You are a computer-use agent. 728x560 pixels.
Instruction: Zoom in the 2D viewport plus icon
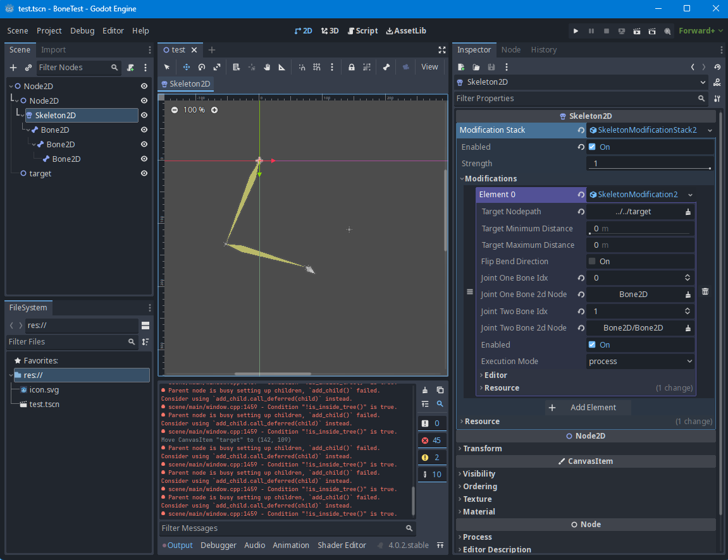point(214,110)
